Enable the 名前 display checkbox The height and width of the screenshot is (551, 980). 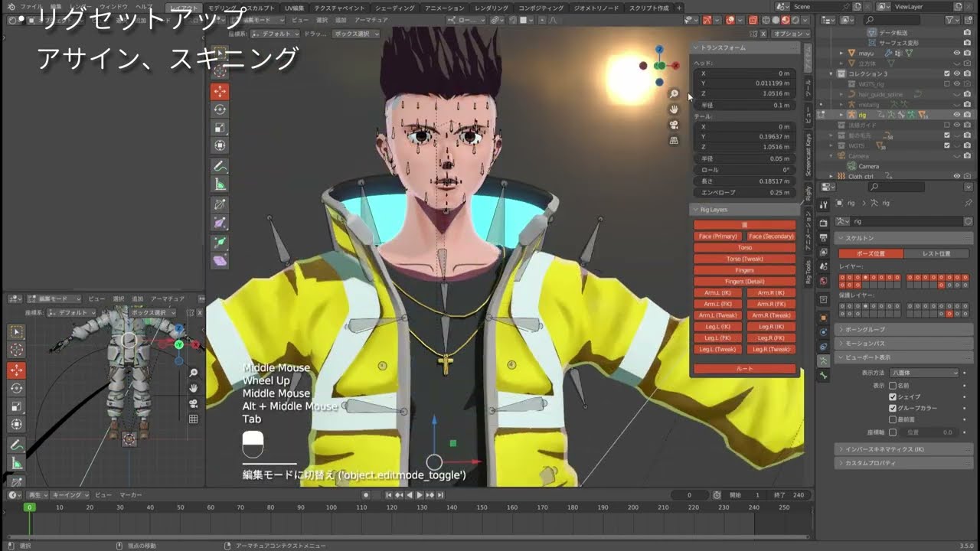click(893, 386)
